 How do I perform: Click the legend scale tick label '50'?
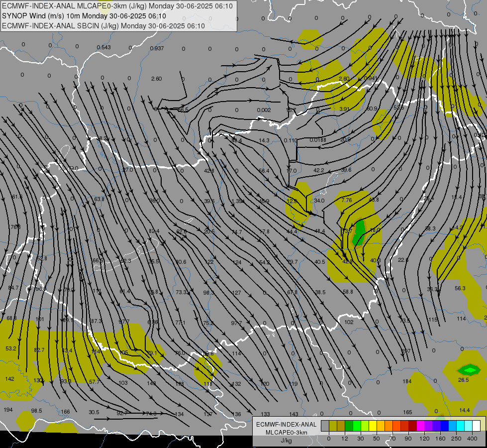(x=377, y=439)
